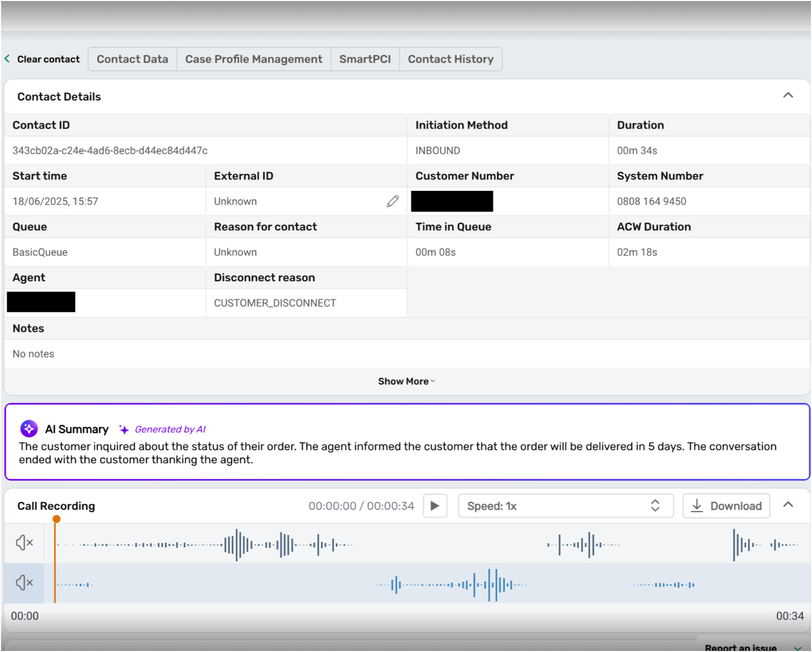Click the pencil icon to edit External ID
The width and height of the screenshot is (812, 652).
(393, 202)
